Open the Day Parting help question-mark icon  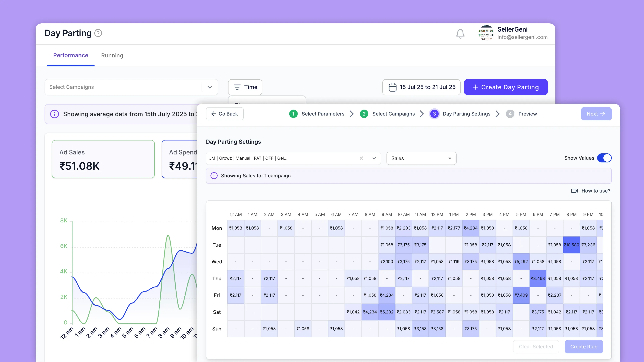[98, 33]
